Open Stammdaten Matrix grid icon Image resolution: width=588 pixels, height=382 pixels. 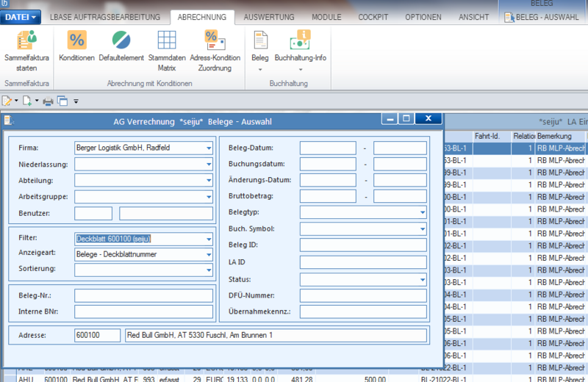click(x=167, y=40)
